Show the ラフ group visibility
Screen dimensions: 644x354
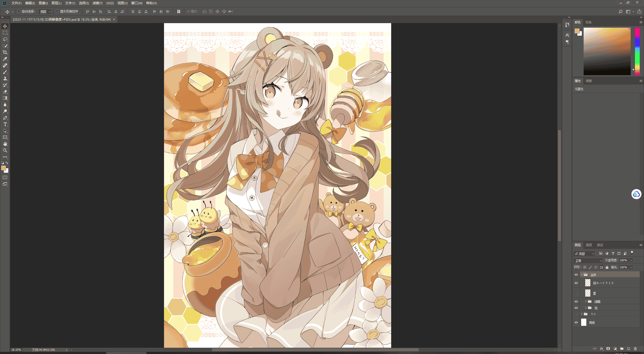pos(576,314)
